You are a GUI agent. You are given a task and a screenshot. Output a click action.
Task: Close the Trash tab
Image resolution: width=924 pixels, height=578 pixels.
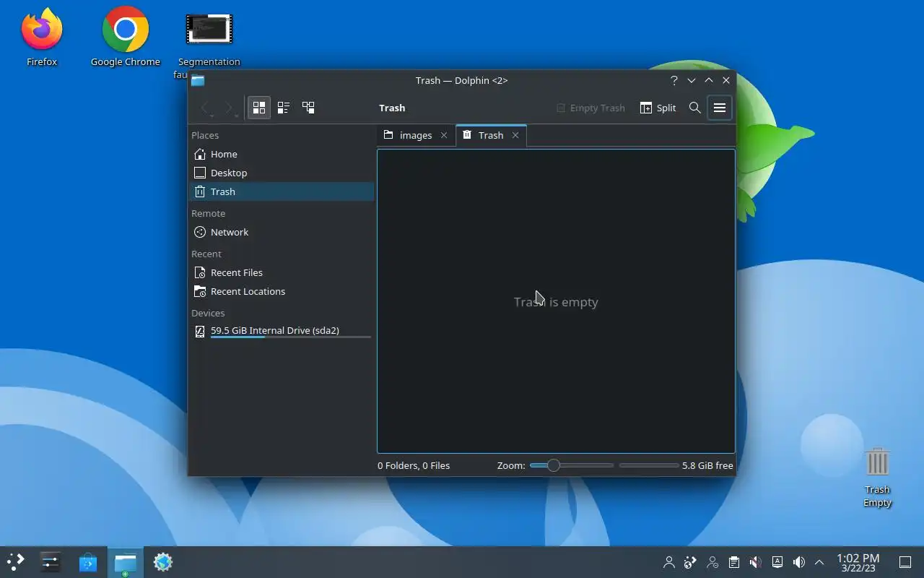[x=515, y=135]
